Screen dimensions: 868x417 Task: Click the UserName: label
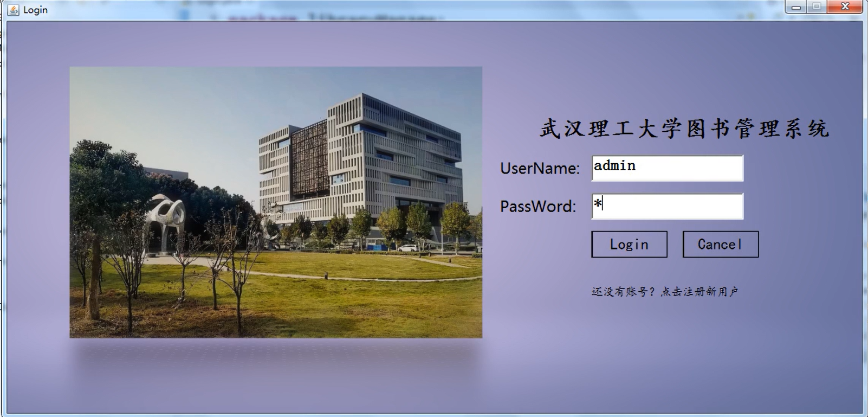[x=540, y=169]
